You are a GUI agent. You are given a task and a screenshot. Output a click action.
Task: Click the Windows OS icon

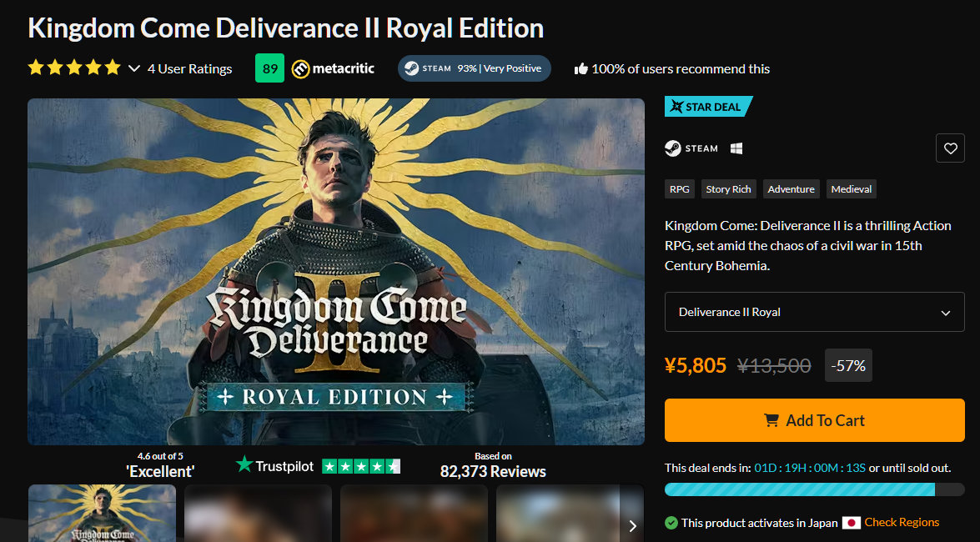tap(736, 148)
